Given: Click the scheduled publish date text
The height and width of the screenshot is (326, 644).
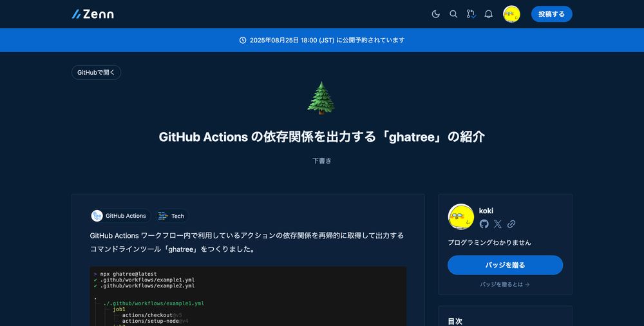Looking at the screenshot, I should tap(327, 40).
